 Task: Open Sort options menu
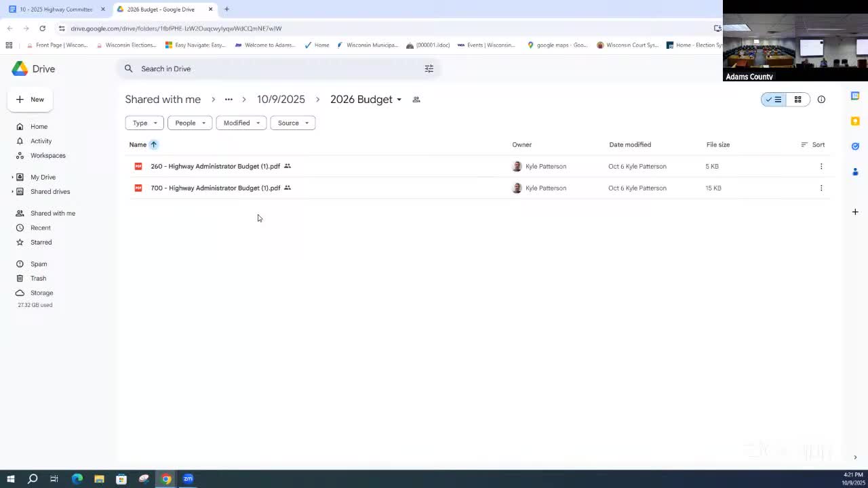(813, 144)
